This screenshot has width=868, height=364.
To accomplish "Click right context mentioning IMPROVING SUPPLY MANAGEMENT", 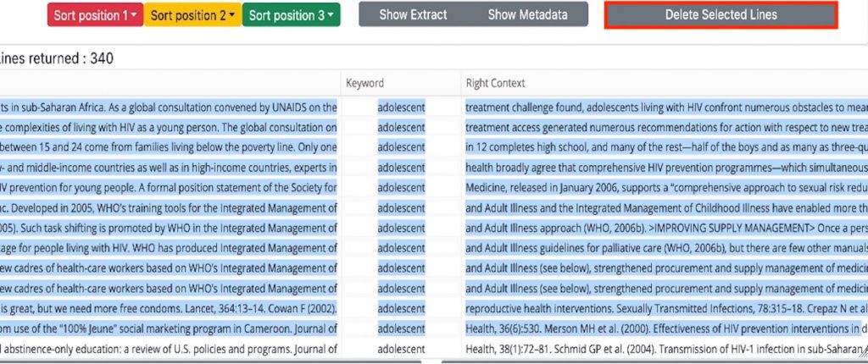I will [666, 228].
